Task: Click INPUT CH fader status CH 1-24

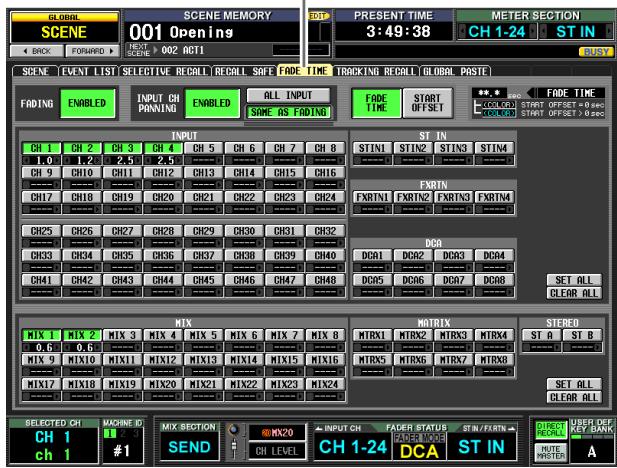Action: 353,447
